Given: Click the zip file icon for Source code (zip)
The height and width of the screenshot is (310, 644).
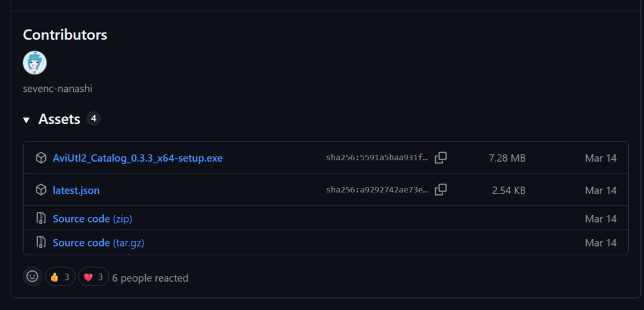Looking at the screenshot, I should (41, 218).
